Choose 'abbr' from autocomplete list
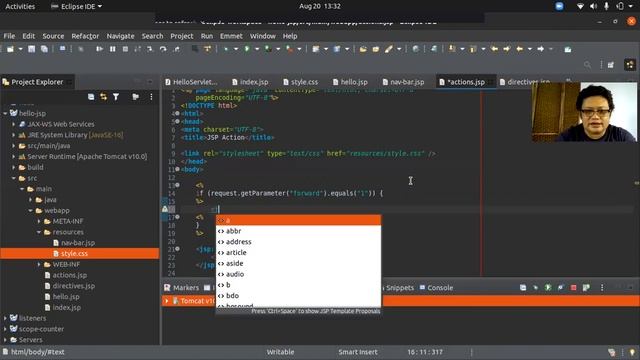The height and width of the screenshot is (360, 640). pos(298,231)
